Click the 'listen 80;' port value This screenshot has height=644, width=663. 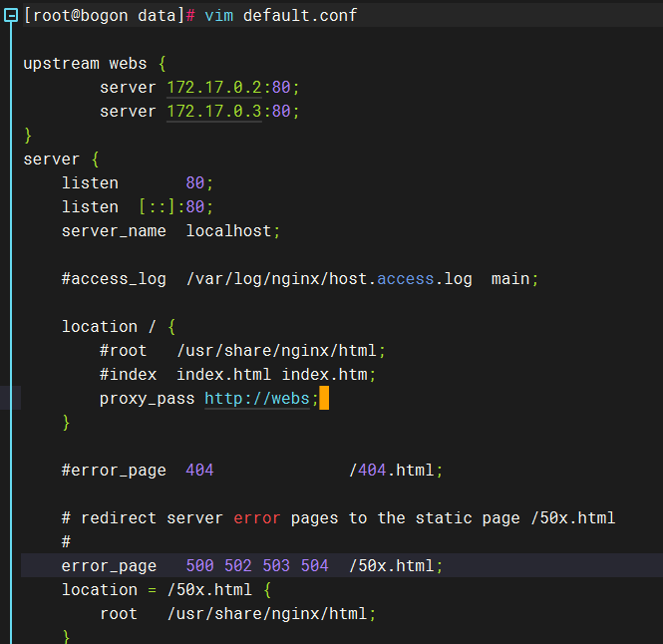click(195, 183)
